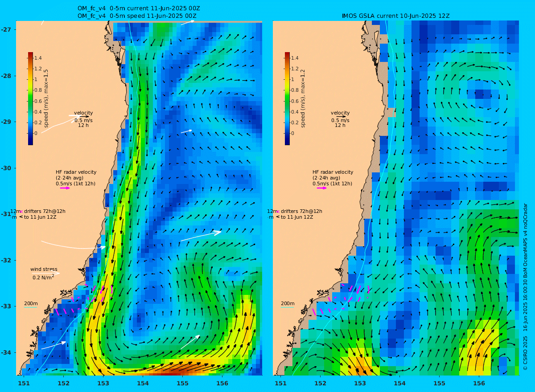Image resolution: width=535 pixels, height=392 pixels.
Task: Click the right map '156' longitude label
Action: [x=479, y=383]
